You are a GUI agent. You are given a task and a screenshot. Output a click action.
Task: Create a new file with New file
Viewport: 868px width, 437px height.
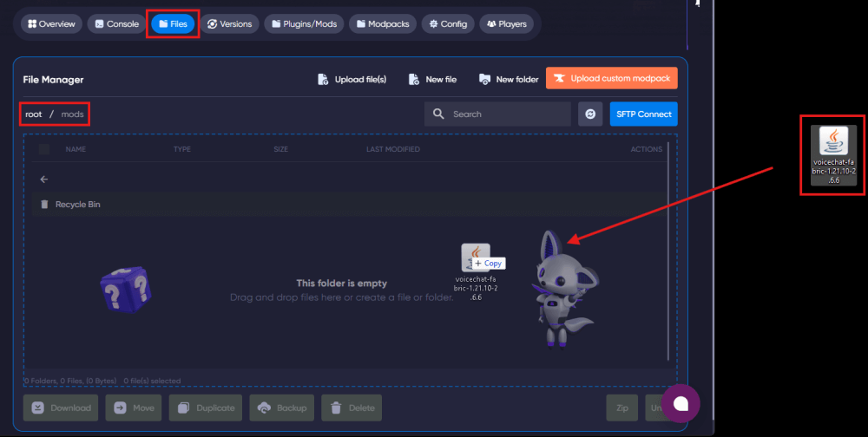[x=432, y=79]
